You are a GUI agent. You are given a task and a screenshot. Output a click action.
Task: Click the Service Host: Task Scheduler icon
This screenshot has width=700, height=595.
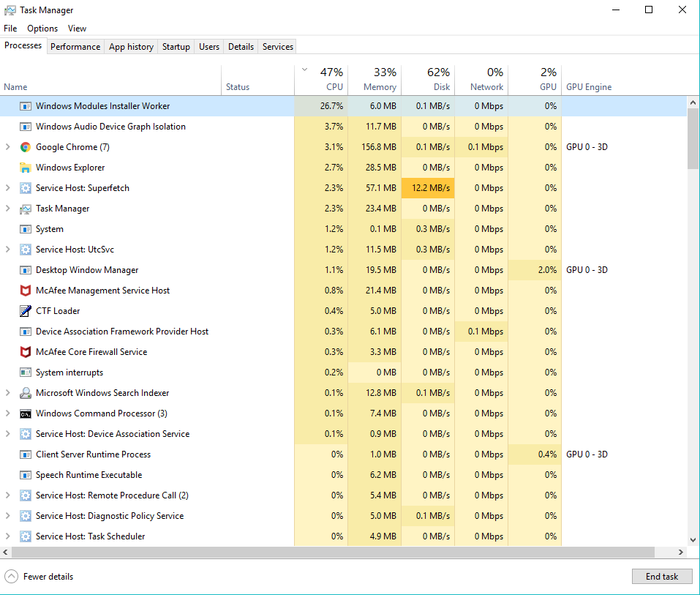tap(26, 536)
